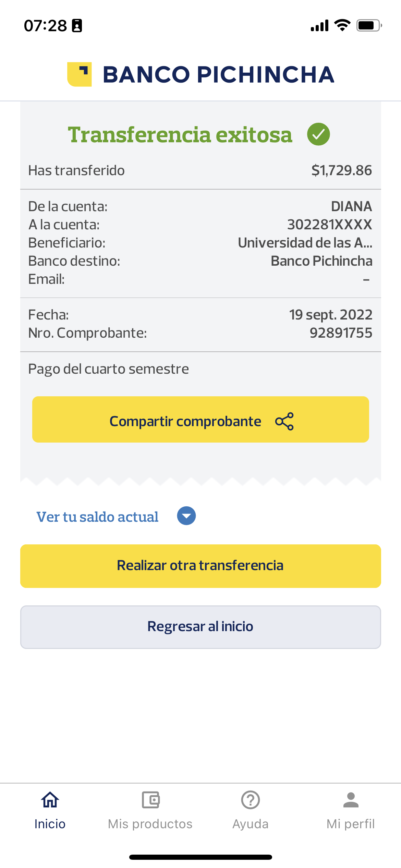Image resolution: width=401 pixels, height=868 pixels.
Task: Tap the Banco Pichincha yellow logo icon
Action: click(80, 74)
